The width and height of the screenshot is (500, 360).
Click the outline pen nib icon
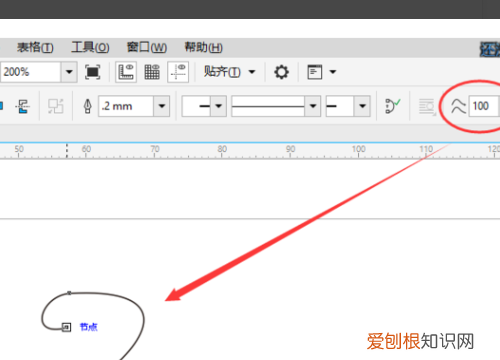[x=88, y=106]
